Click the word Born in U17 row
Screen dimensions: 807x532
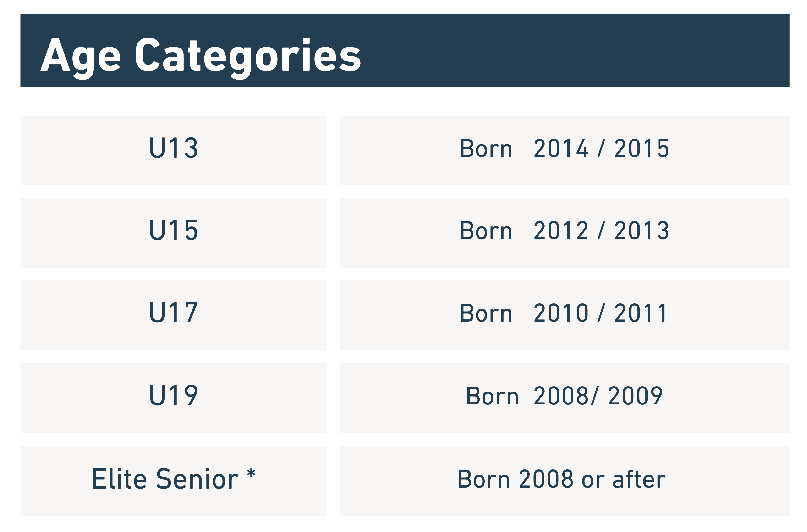point(486,313)
